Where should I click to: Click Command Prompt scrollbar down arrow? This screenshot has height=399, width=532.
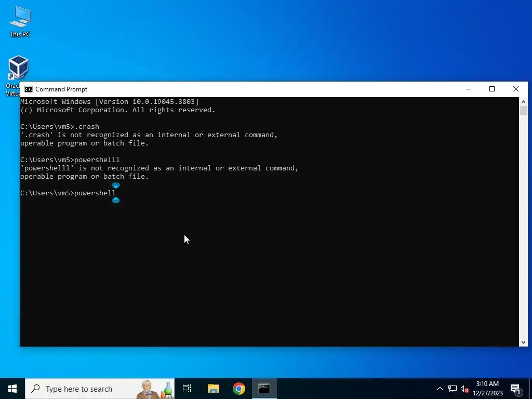(523, 342)
